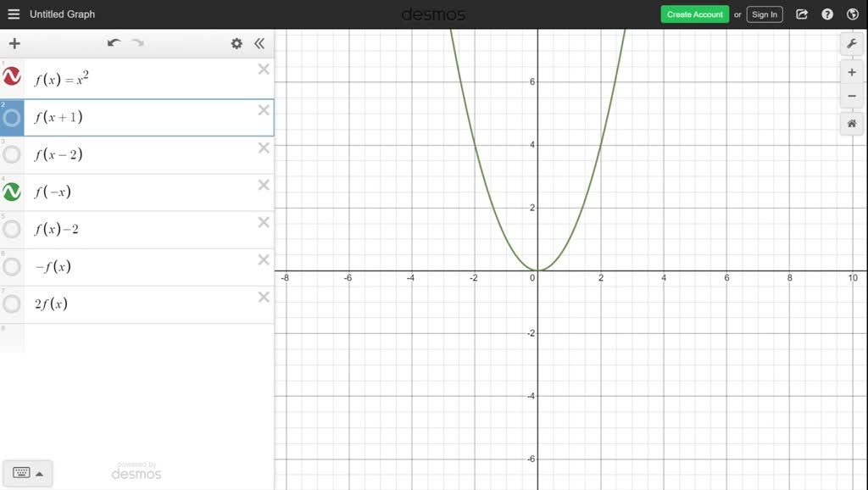Click the Create Account button
868x490 pixels.
click(x=694, y=14)
